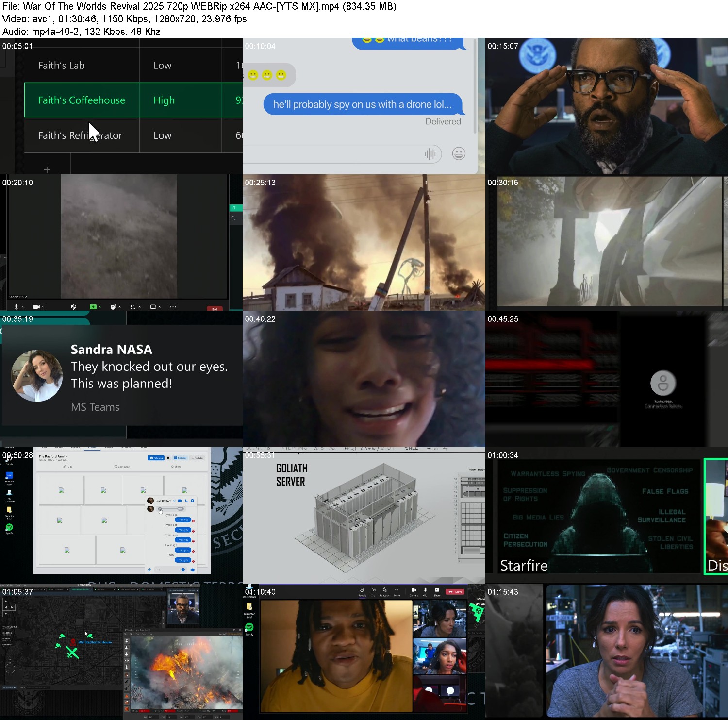Click the High value in the Coffeehouse row
This screenshot has height=720, width=728.
[x=164, y=100]
